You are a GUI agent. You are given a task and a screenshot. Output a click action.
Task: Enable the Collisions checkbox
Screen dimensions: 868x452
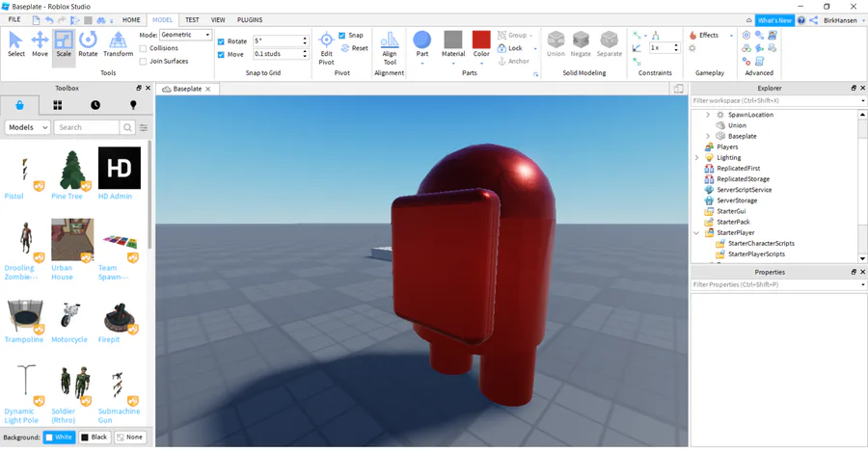click(144, 48)
